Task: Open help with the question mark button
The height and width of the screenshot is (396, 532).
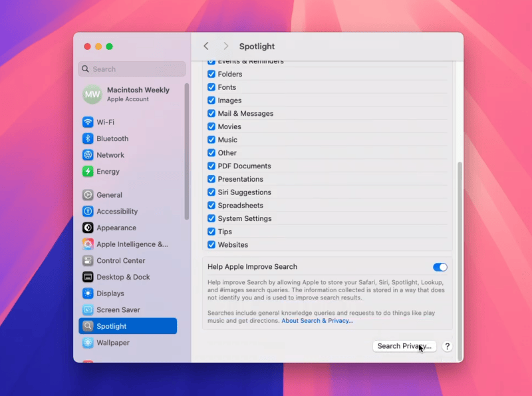Action: [x=447, y=346]
